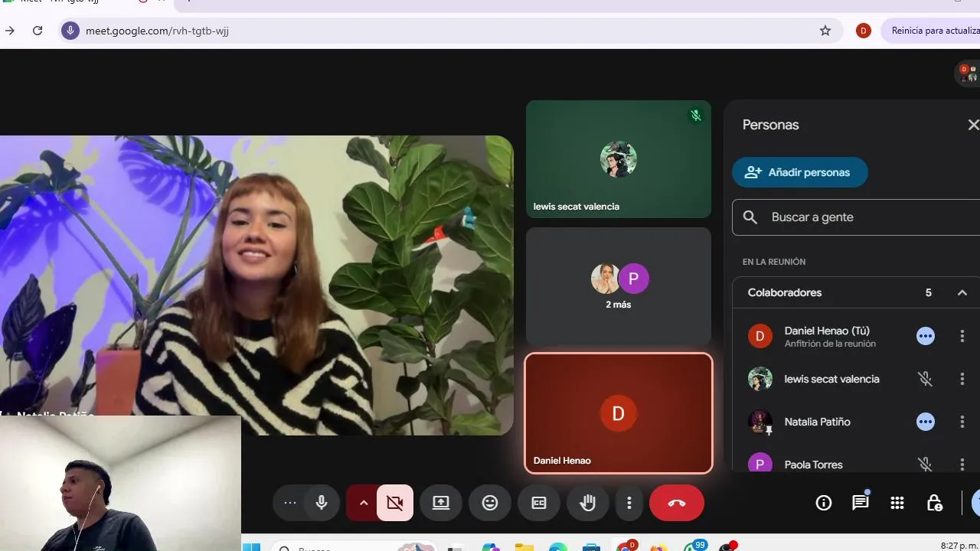Open the activities grid icon
The image size is (980, 551).
[x=897, y=503]
